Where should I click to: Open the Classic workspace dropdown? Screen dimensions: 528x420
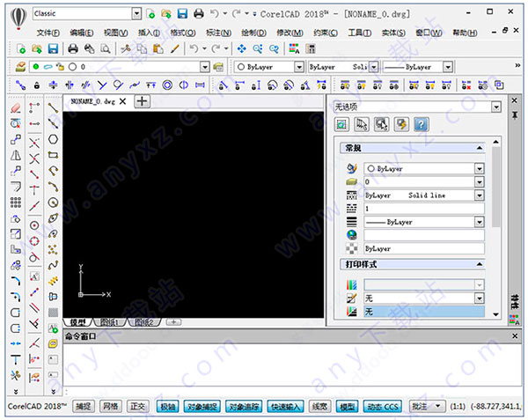[x=136, y=14]
